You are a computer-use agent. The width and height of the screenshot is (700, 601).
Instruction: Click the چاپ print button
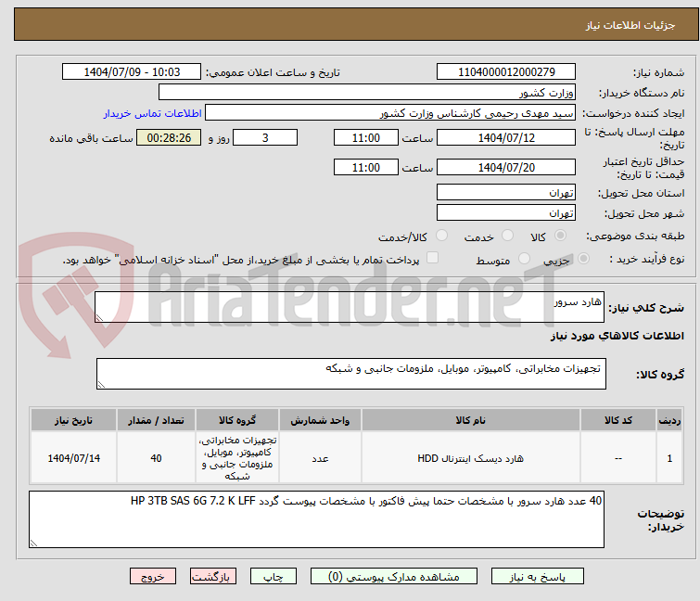[x=274, y=577]
